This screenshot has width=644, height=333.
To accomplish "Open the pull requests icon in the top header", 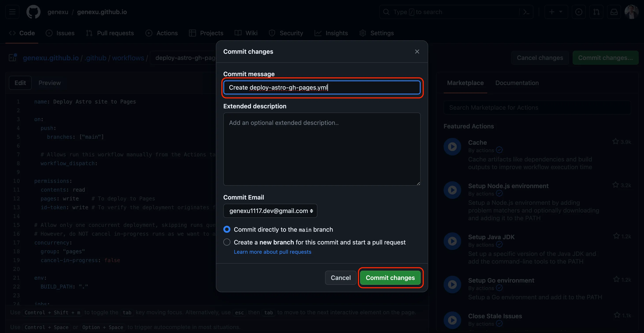I will coord(596,12).
